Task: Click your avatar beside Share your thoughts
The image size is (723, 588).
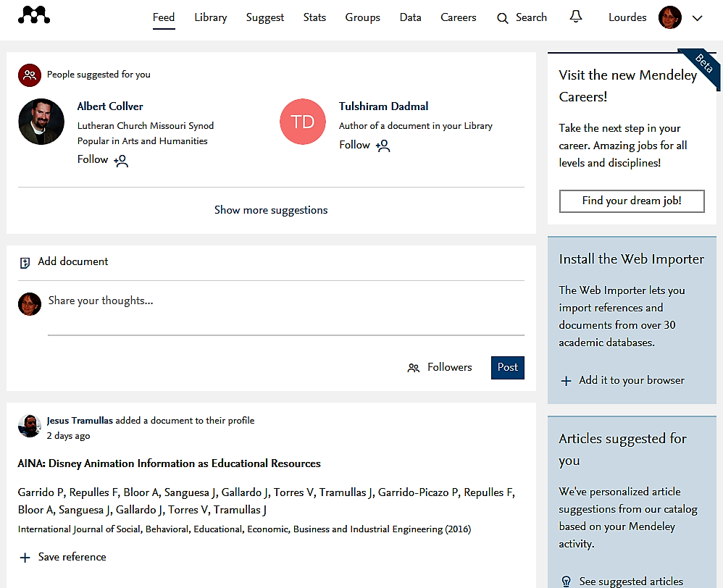Action: (x=30, y=304)
